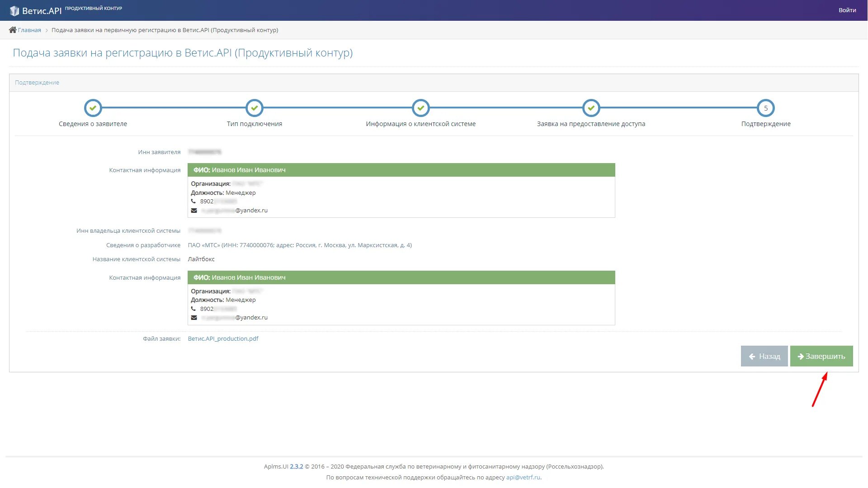The height and width of the screenshot is (488, 868).
Task: Click first step checkmark circle 'Сведения о заявителе'
Action: point(93,108)
